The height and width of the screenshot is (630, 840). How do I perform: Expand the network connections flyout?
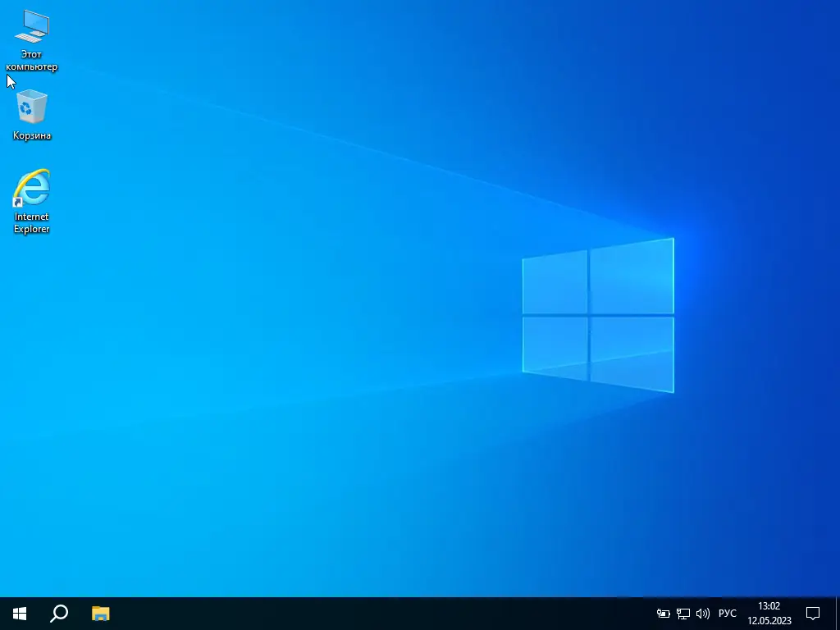tap(682, 613)
